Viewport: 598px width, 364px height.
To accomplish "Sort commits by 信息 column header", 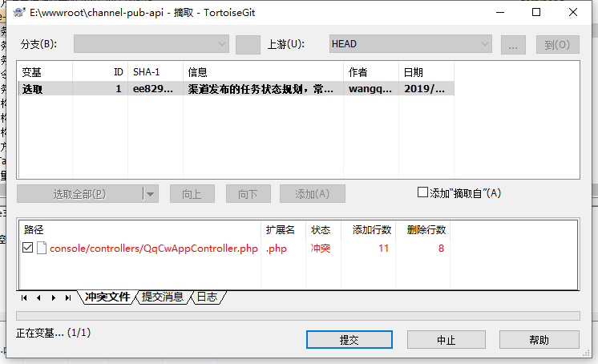I will point(263,71).
